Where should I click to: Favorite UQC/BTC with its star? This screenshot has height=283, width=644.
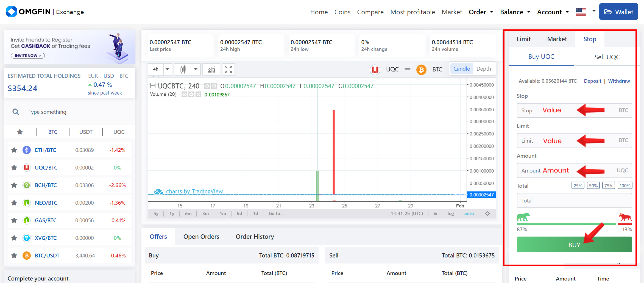pyautogui.click(x=14, y=168)
